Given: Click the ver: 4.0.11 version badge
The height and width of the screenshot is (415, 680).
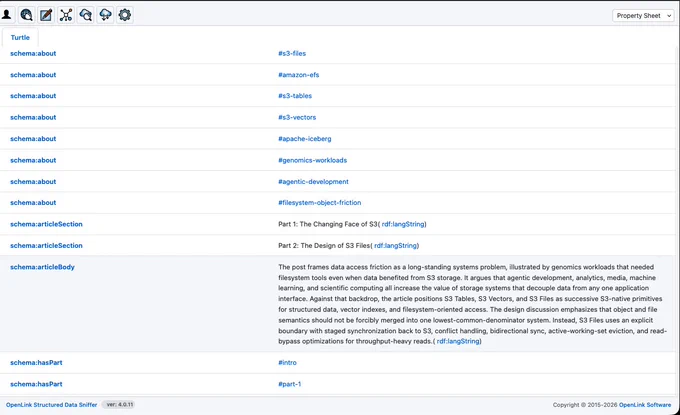Looking at the screenshot, I should (x=120, y=405).
